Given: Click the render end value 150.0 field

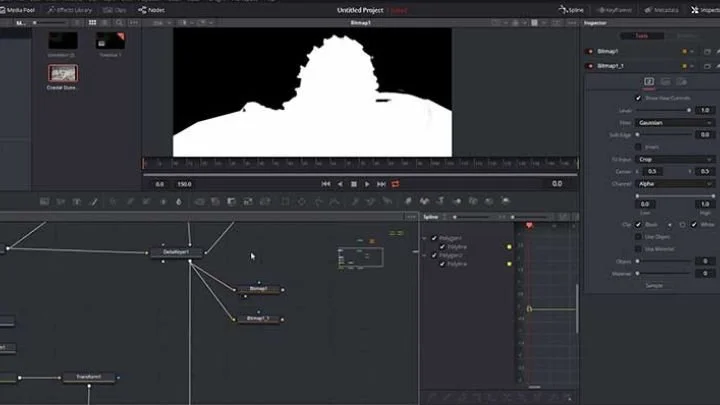Looking at the screenshot, I should (x=184, y=184).
